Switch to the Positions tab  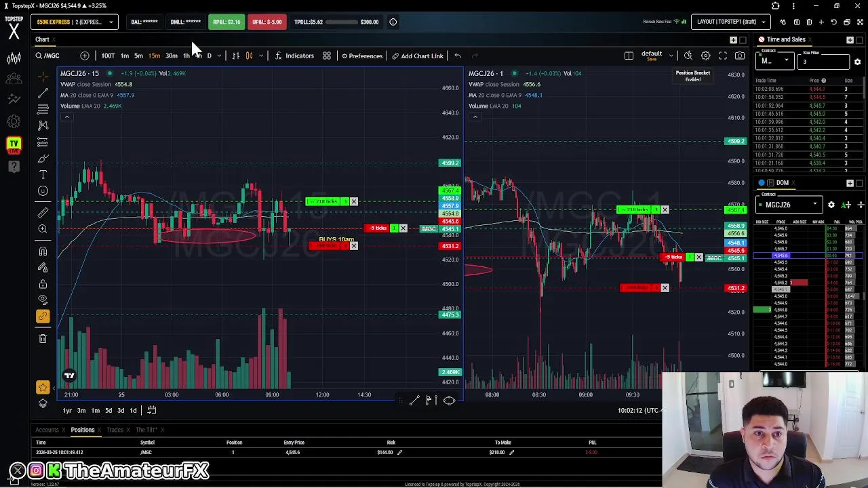pos(82,430)
